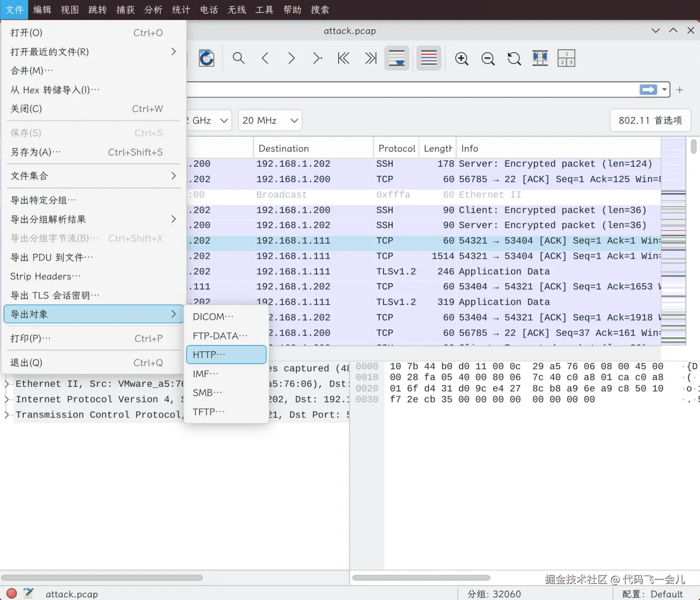The width and height of the screenshot is (700, 600).
Task: Click the resize columns to fit icon
Action: (540, 58)
